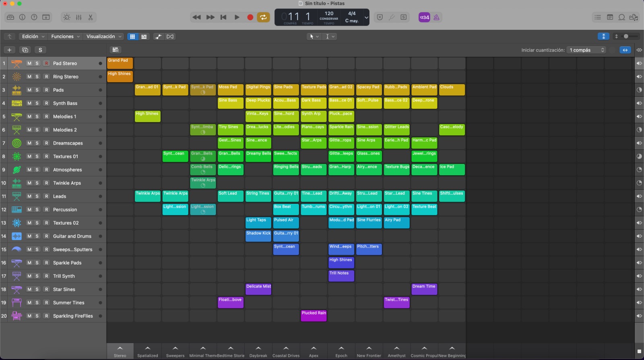
Task: Open the Funciones dropdown menu
Action: point(65,37)
